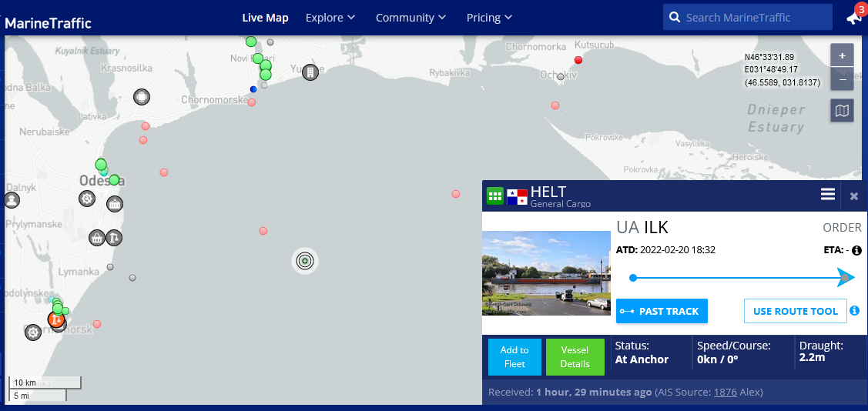Select the orange port marker near Chornomorsk
The height and width of the screenshot is (411, 868).
click(x=55, y=318)
